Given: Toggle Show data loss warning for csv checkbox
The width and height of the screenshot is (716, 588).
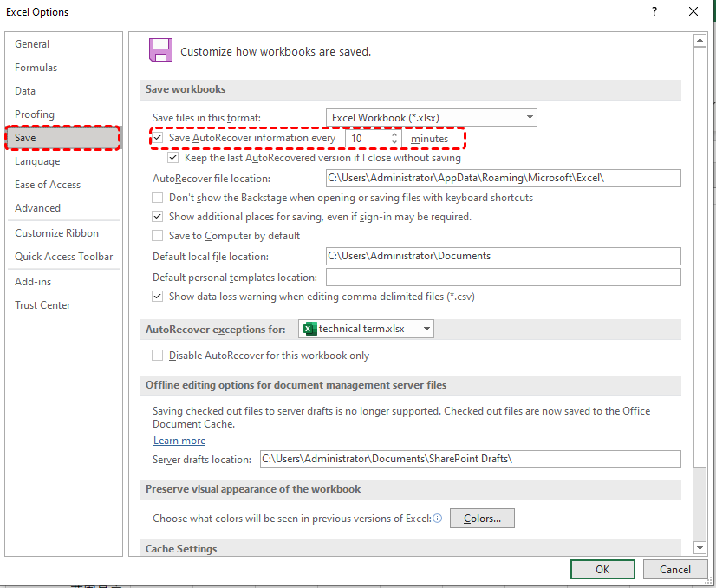Looking at the screenshot, I should tap(158, 297).
